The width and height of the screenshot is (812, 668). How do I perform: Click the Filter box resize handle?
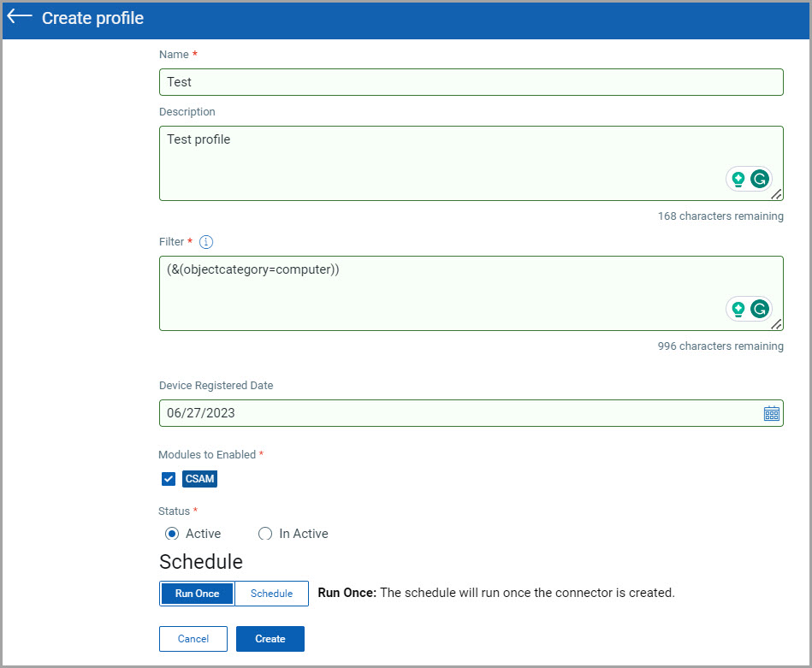tap(776, 324)
